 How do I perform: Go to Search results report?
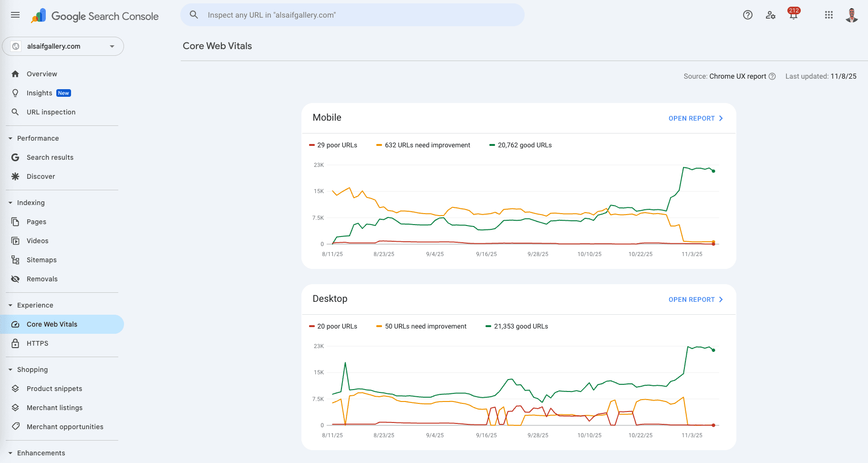[50, 157]
